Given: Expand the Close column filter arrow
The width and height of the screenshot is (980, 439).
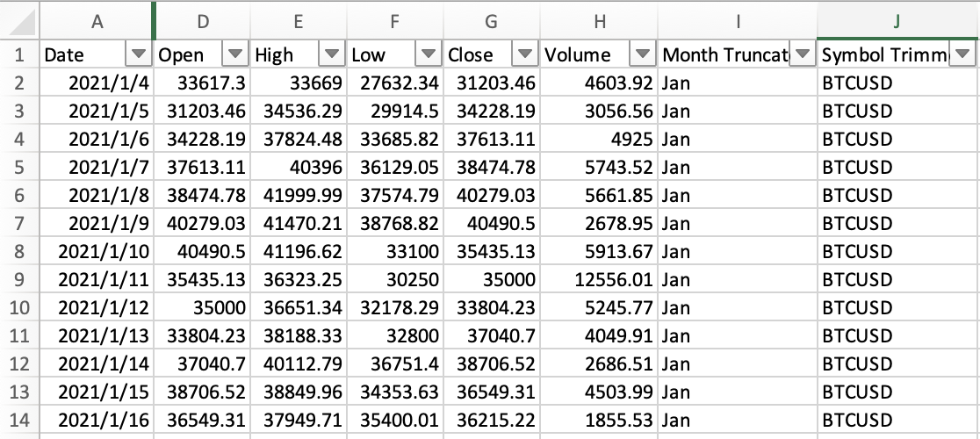Looking at the screenshot, I should point(524,54).
